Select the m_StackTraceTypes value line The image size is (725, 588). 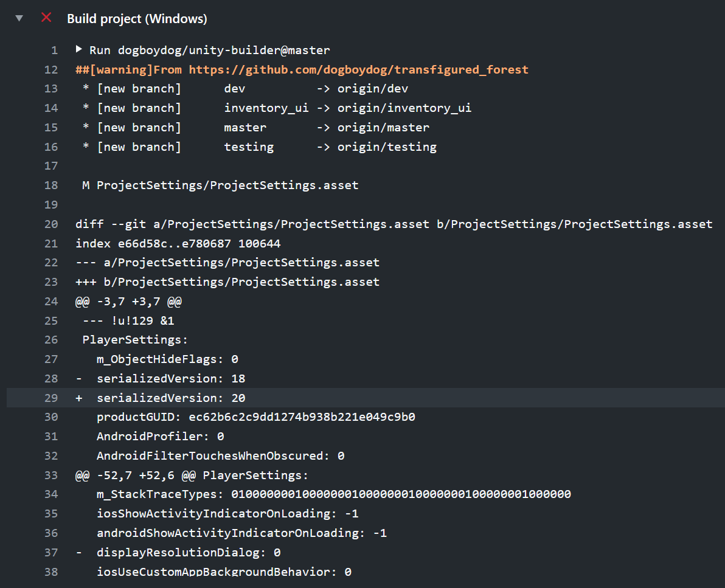click(334, 494)
